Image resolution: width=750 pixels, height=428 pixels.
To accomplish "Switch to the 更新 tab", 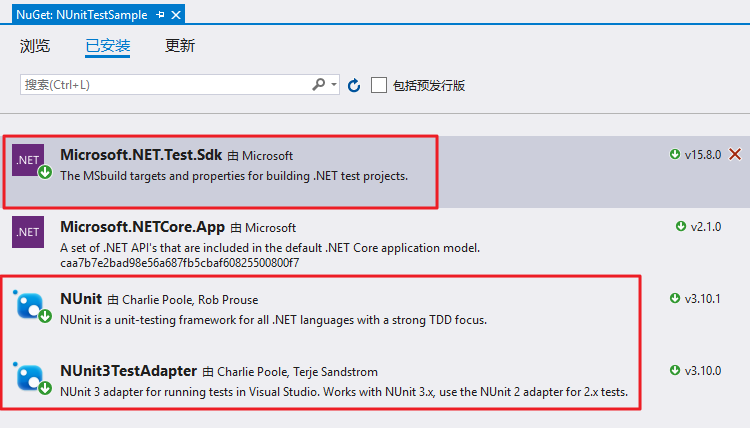I will pos(180,46).
